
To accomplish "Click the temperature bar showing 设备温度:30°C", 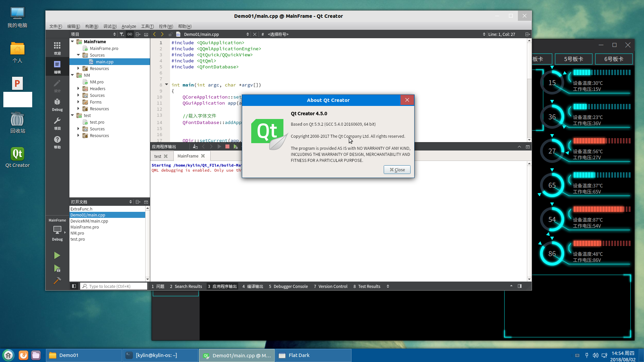I will pyautogui.click(x=602, y=72).
